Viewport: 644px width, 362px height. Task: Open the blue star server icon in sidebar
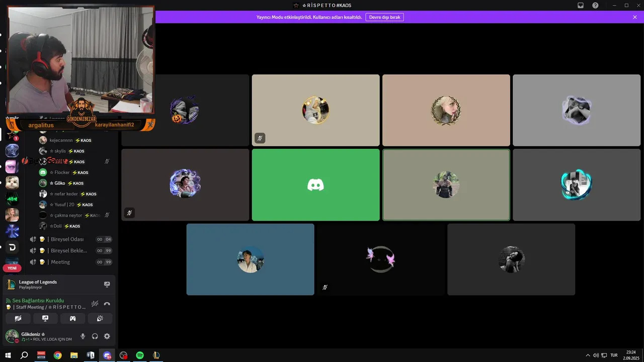pos(12,150)
